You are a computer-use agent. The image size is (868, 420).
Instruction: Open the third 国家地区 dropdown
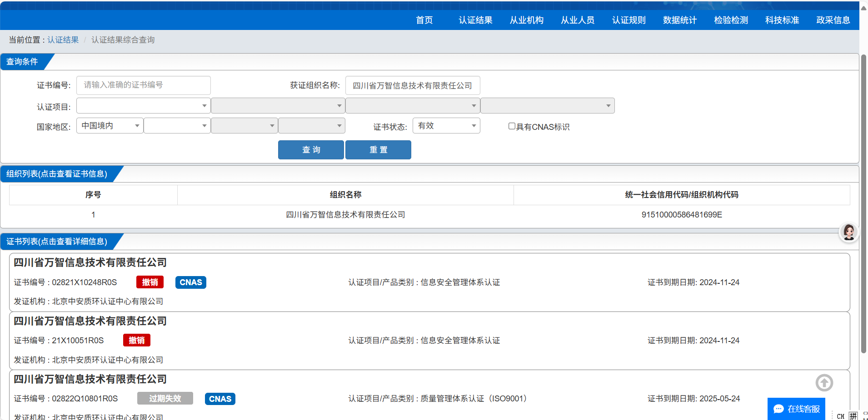(x=244, y=126)
